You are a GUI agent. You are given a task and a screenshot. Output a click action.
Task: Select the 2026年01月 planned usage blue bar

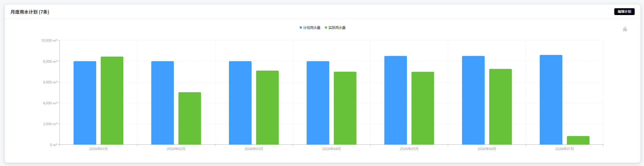pos(85,103)
